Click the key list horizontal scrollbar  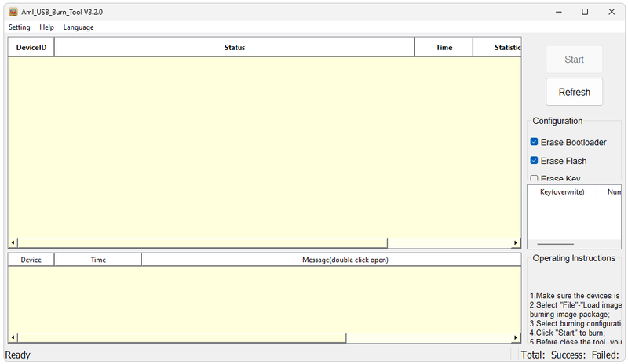tap(556, 244)
